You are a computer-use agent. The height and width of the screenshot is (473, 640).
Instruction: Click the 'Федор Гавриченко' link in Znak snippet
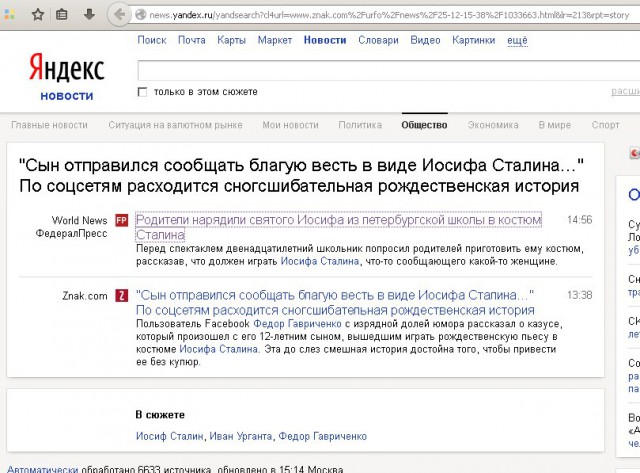(x=297, y=324)
